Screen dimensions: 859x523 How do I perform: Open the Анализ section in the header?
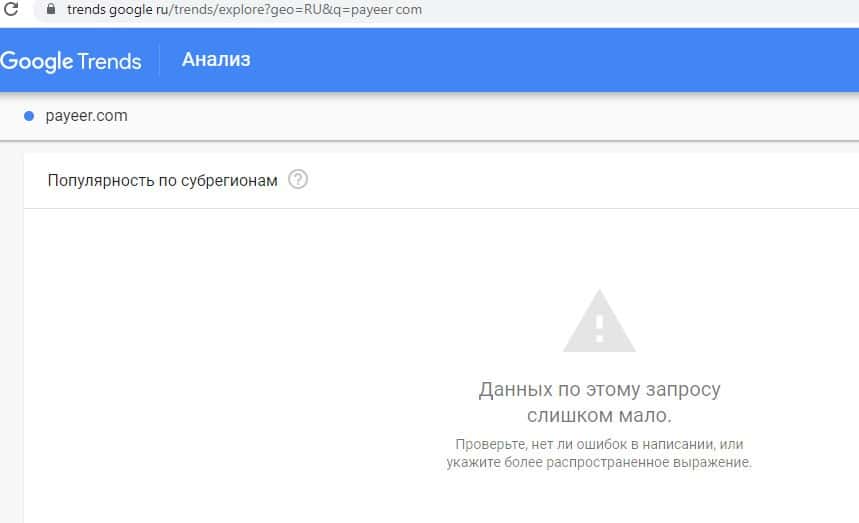(216, 60)
